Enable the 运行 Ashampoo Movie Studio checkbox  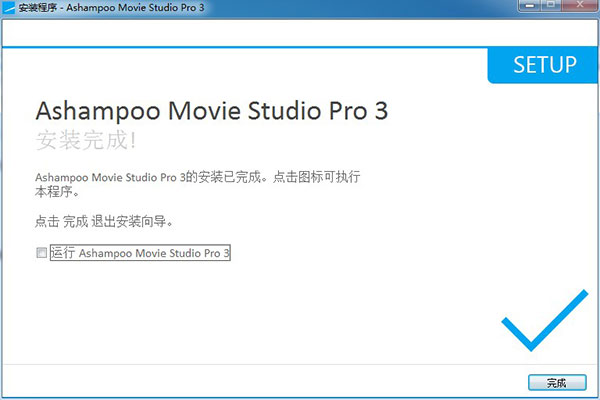pos(41,254)
